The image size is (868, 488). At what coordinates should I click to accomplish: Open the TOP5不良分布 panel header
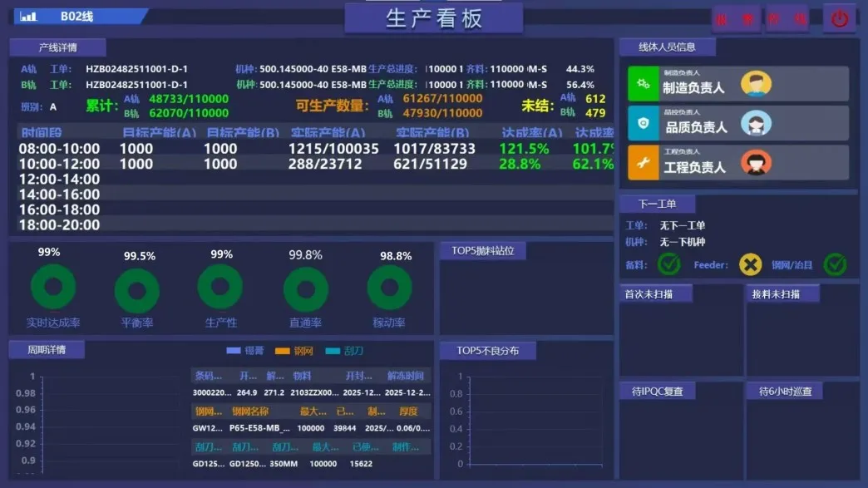click(x=488, y=351)
